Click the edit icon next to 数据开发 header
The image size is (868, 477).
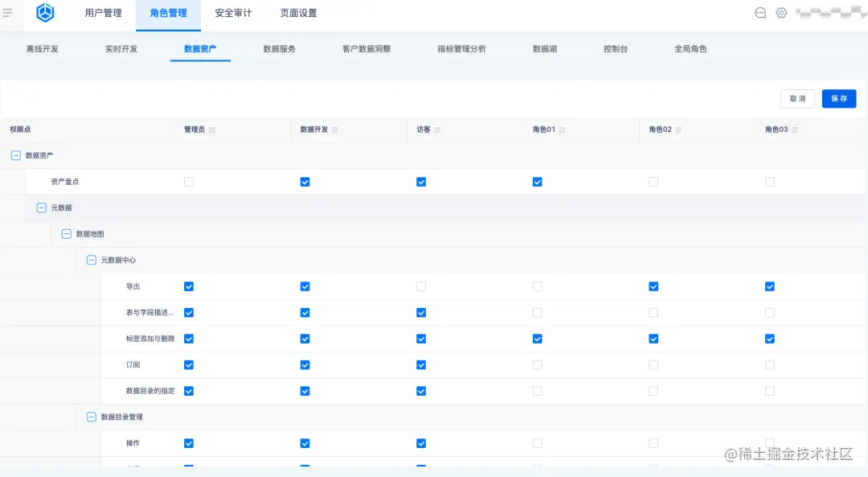point(336,130)
